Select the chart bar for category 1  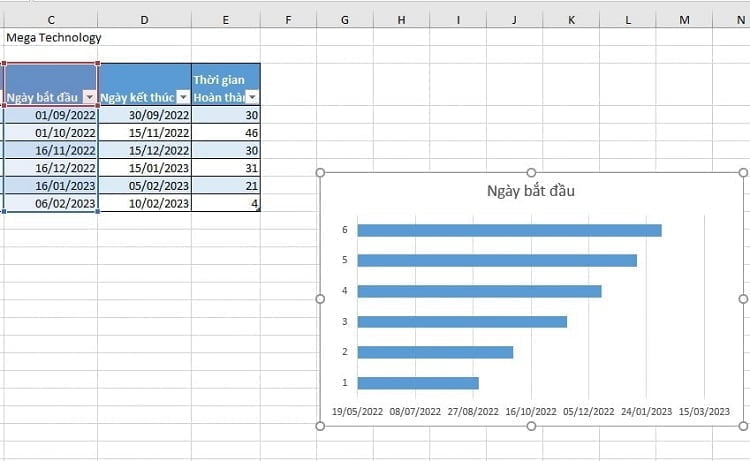point(418,383)
